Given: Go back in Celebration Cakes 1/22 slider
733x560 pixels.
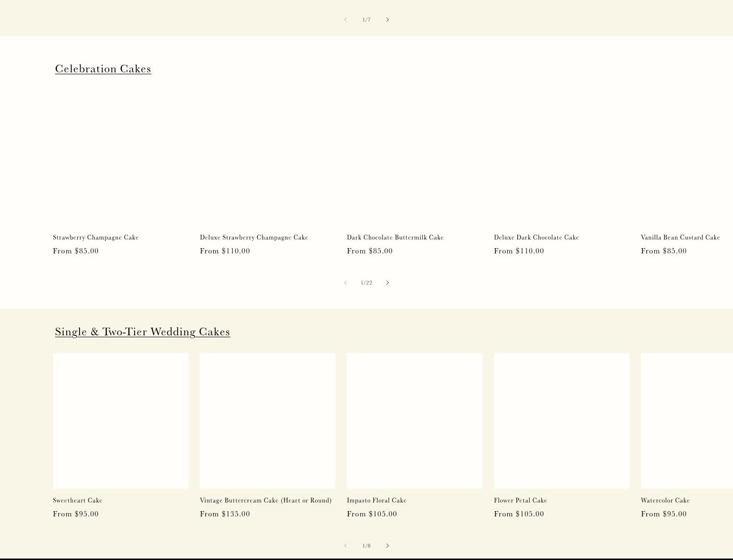Looking at the screenshot, I should pos(345,283).
